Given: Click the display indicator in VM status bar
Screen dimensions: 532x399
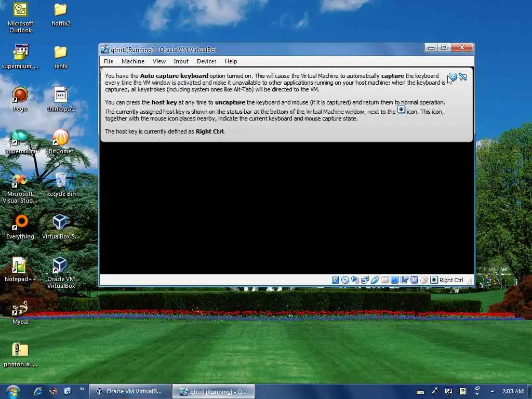Looking at the screenshot, I should (x=394, y=280).
